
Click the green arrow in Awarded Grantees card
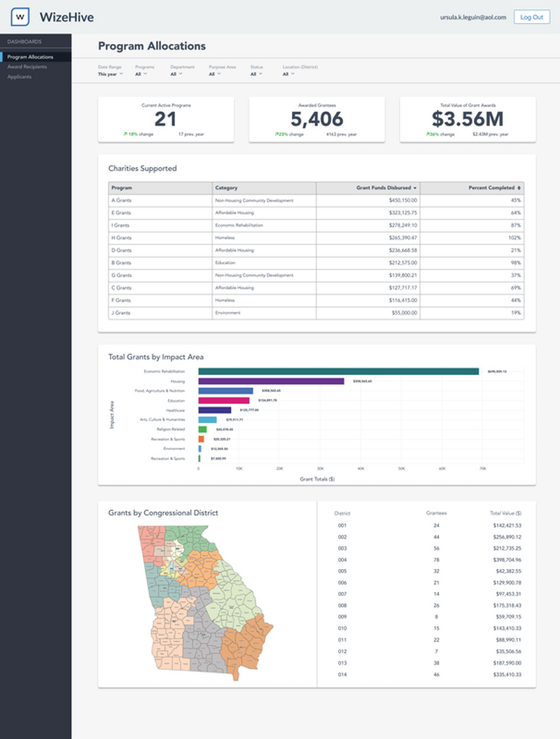click(276, 134)
